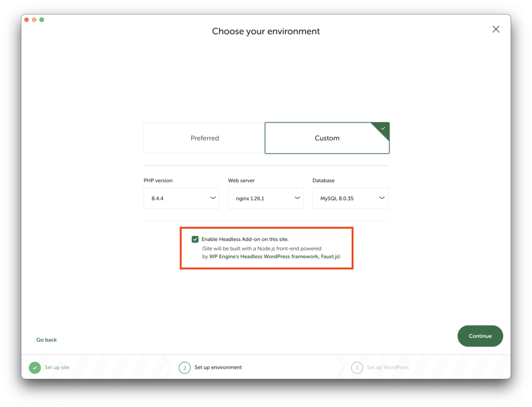Open the Faust.js framework link
Viewport: 532px width, 407px height.
[274, 257]
